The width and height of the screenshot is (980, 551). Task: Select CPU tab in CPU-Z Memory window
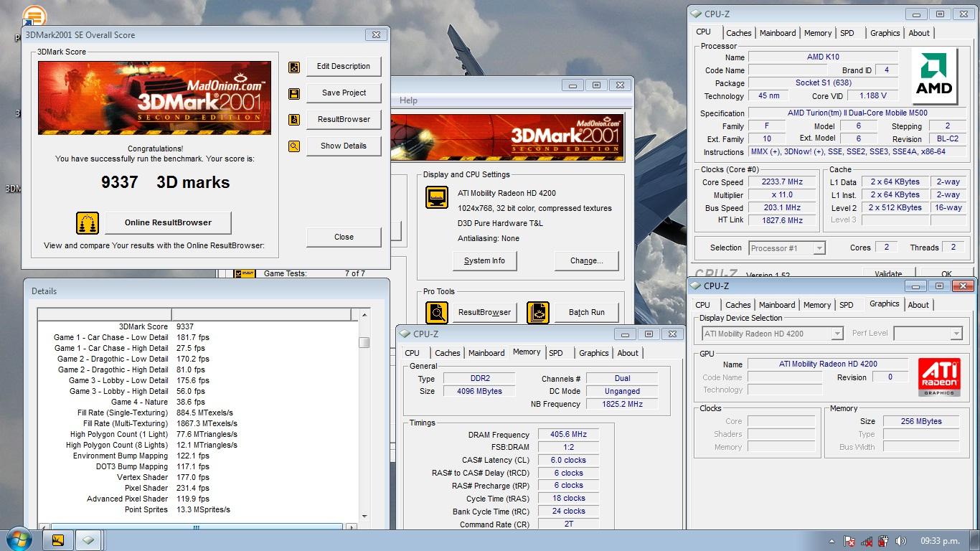point(413,353)
